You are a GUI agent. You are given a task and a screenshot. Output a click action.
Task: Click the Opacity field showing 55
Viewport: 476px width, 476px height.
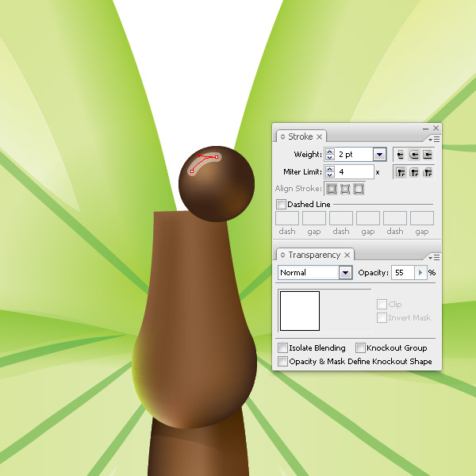click(x=403, y=273)
